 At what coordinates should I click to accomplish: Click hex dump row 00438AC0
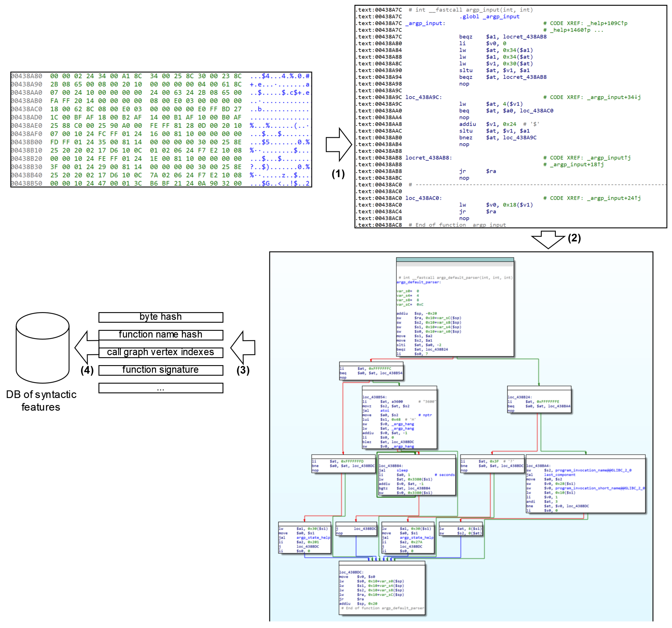pos(161,109)
